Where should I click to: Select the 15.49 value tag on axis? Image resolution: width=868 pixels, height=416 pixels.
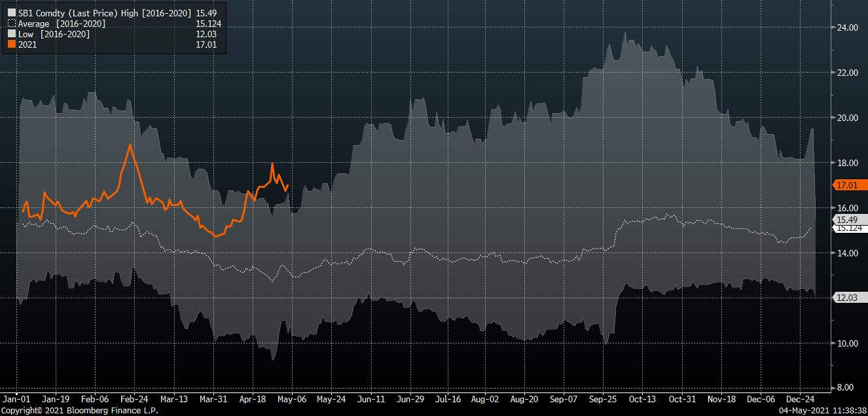tap(849, 219)
